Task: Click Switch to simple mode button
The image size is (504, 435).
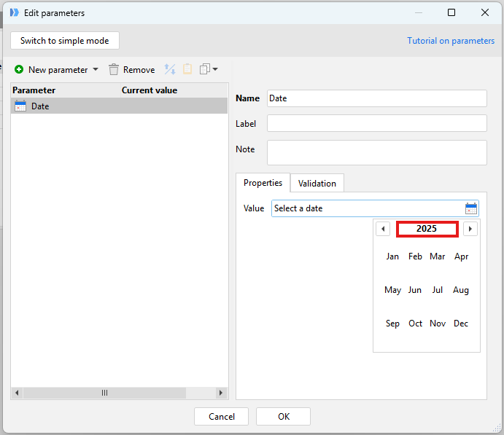Action: [65, 41]
